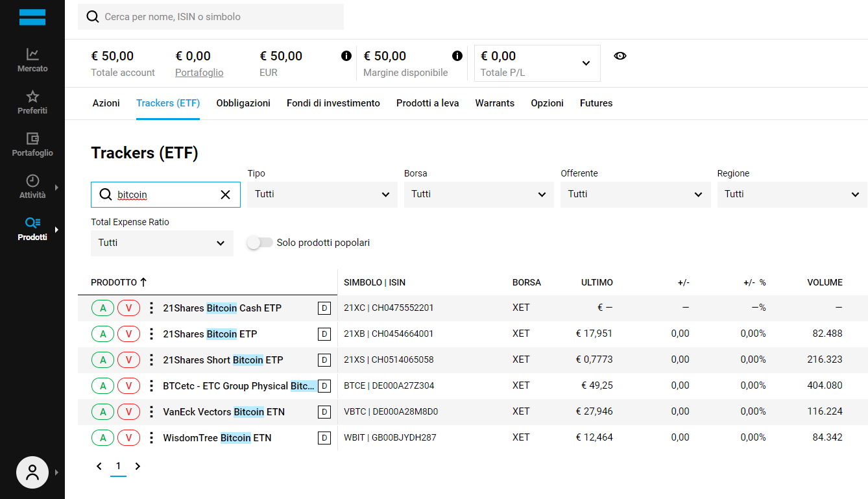Click the DEGIRO logo at top left
868x499 pixels.
tap(32, 17)
